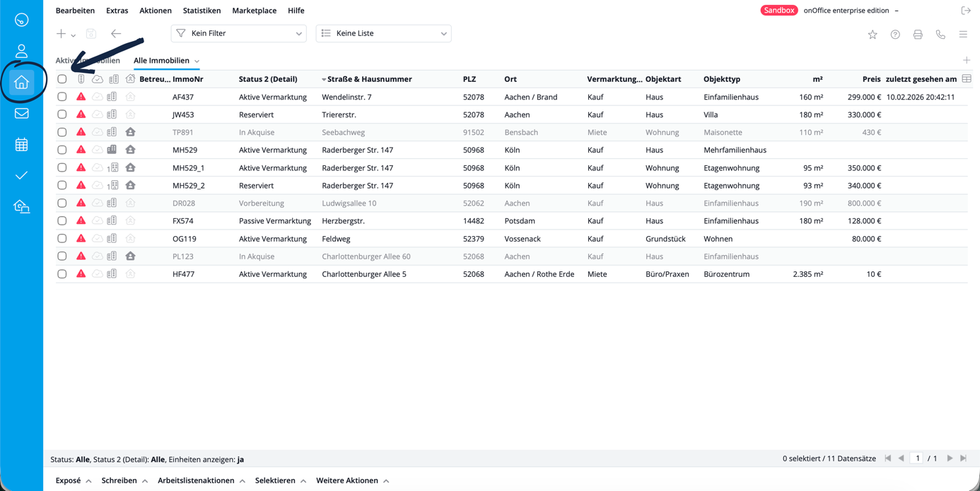The height and width of the screenshot is (491, 980).
Task: Click the favorites star icon
Action: (873, 35)
